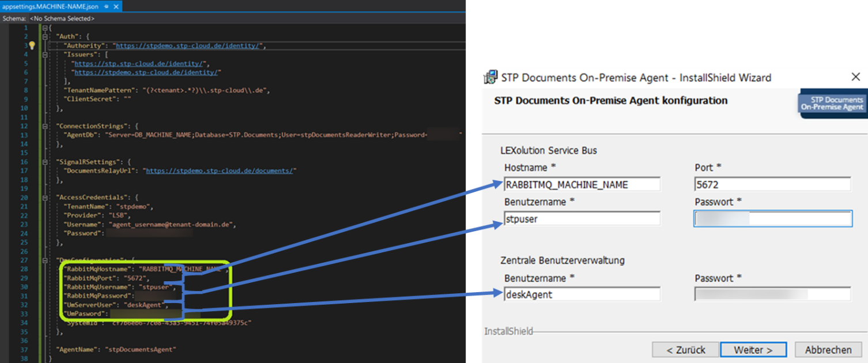This screenshot has width=868, height=363.
Task: Click the wizard heading "STP Documents On-Premise Agent konfiguration"
Action: [611, 101]
